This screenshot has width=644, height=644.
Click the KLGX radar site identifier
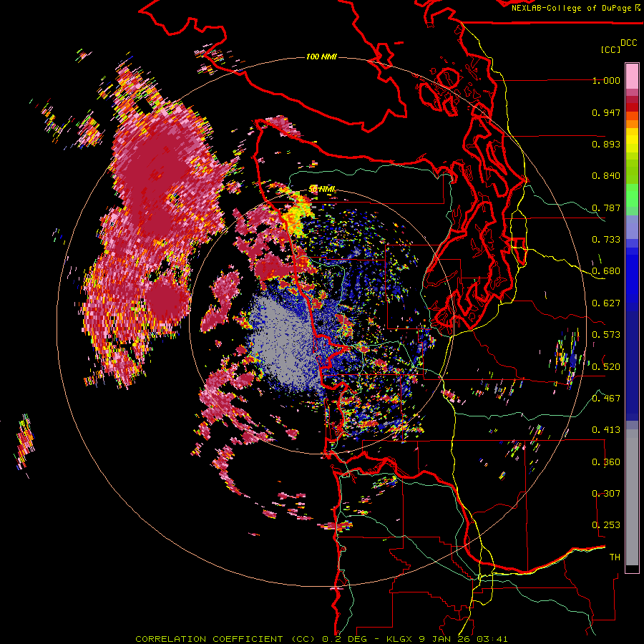click(401, 639)
